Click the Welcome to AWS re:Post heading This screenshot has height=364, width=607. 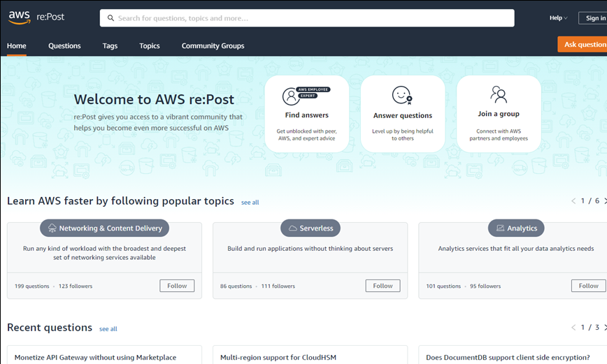tap(154, 99)
